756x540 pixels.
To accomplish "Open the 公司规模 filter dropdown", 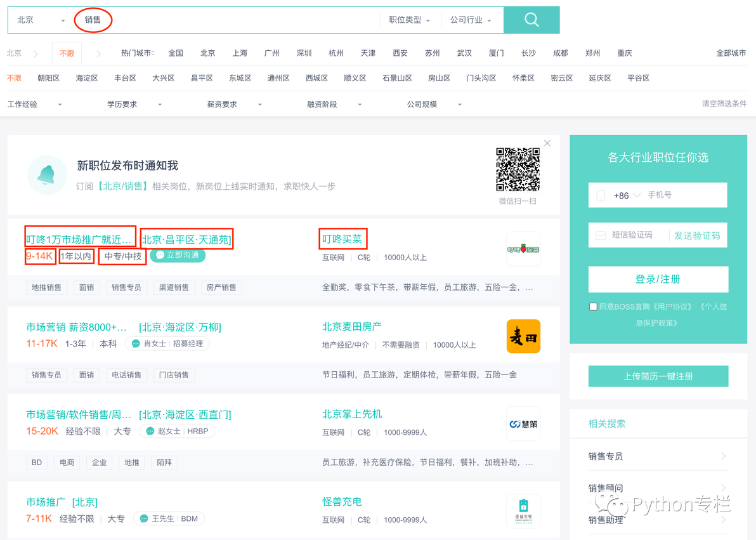I will point(434,104).
